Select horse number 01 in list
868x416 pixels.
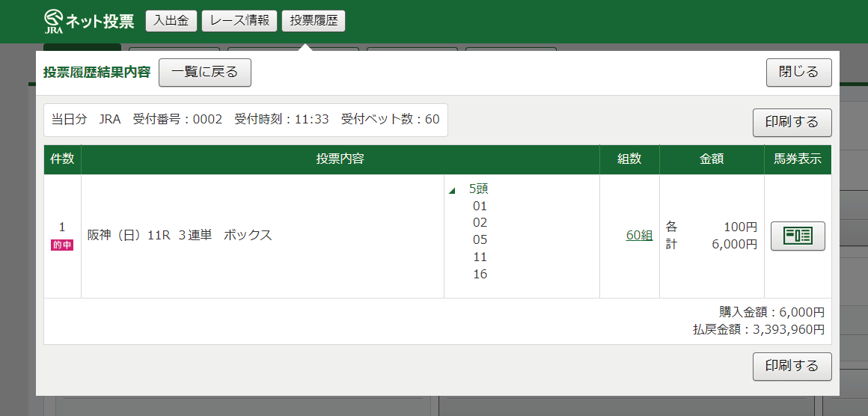480,206
